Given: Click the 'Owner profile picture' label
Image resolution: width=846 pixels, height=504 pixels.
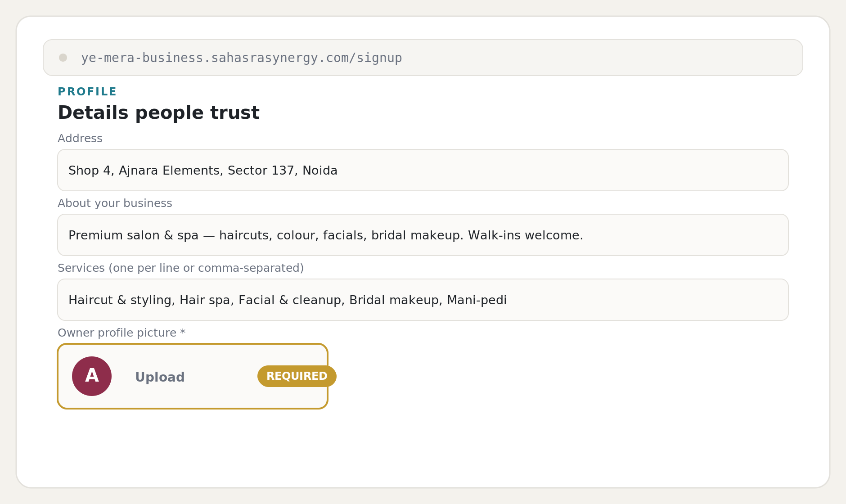Looking at the screenshot, I should (x=117, y=333).
